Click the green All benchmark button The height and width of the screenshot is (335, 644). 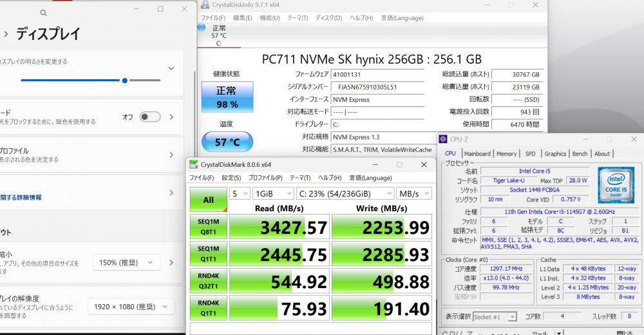coord(208,200)
